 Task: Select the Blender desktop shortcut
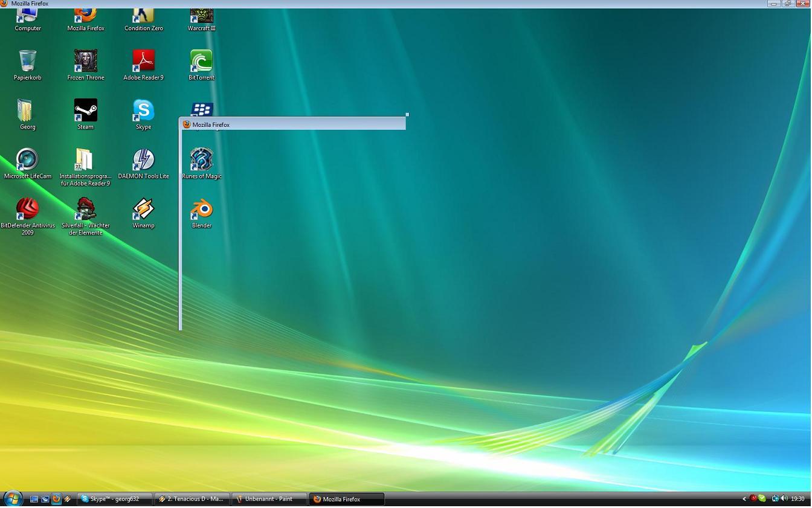click(202, 214)
